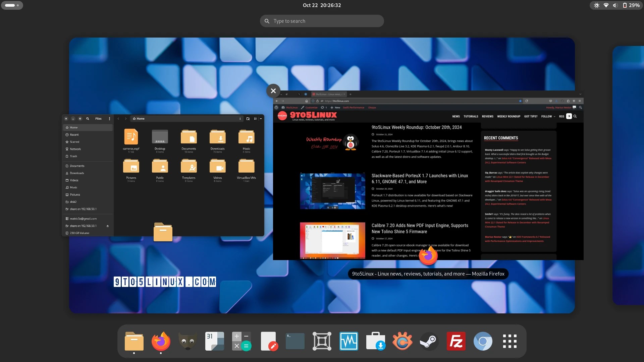This screenshot has height=362, width=644.
Task: Click the Show Apps grid icon
Action: 509,341
